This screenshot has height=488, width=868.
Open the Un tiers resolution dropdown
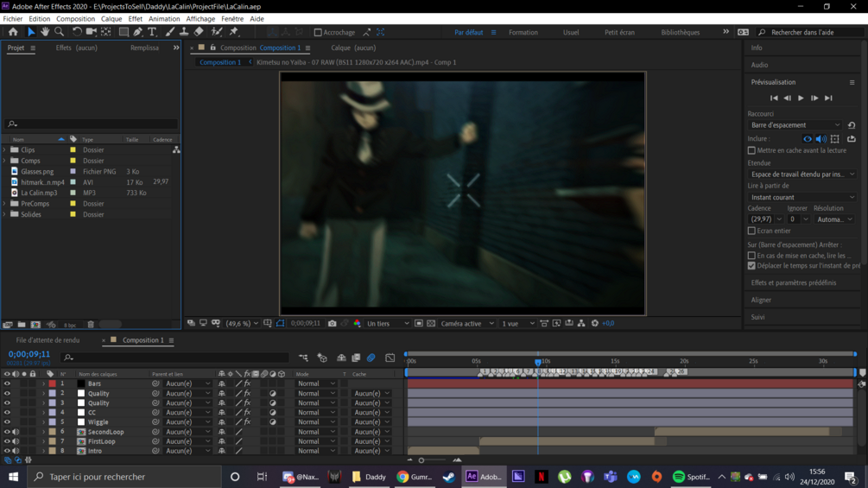pos(388,324)
